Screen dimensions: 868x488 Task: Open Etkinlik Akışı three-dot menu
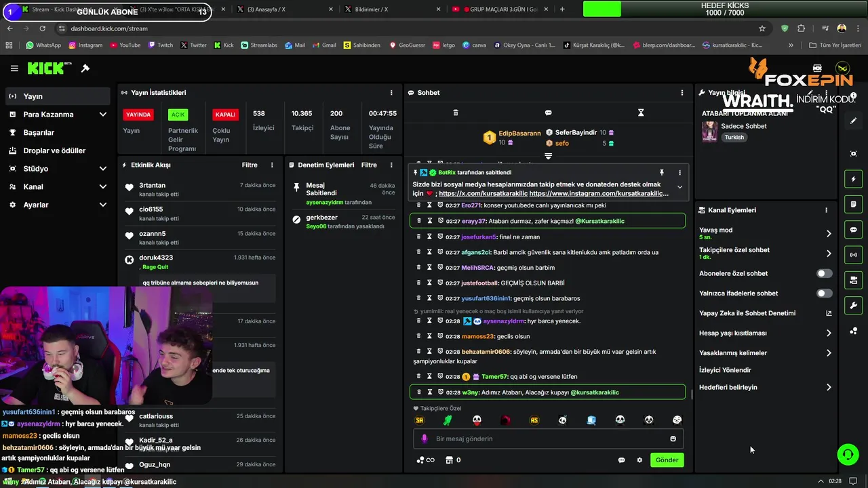pyautogui.click(x=272, y=165)
